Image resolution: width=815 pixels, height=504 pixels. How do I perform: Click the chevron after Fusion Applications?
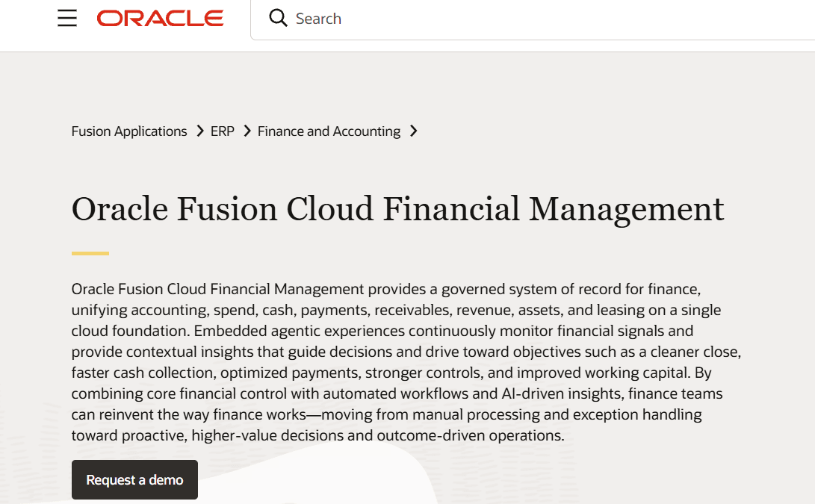pyautogui.click(x=200, y=131)
